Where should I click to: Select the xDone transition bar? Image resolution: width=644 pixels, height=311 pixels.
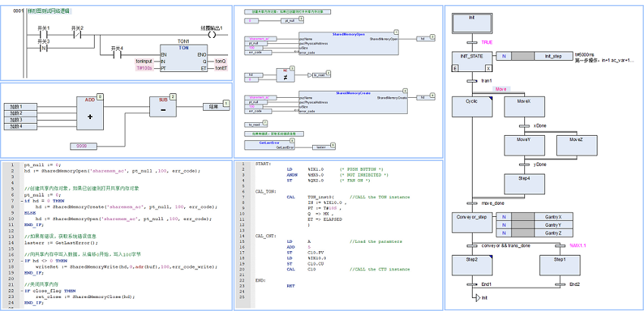[x=524, y=126]
